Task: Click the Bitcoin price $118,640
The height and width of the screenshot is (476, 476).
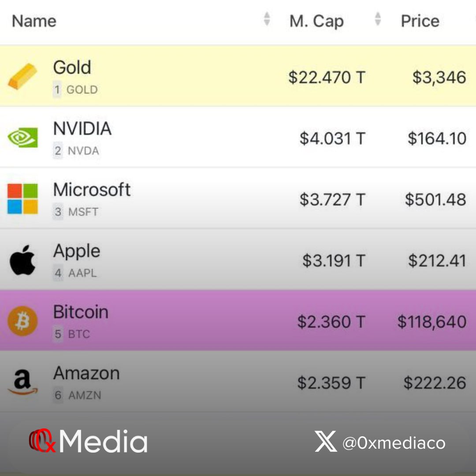Action: pos(431,322)
